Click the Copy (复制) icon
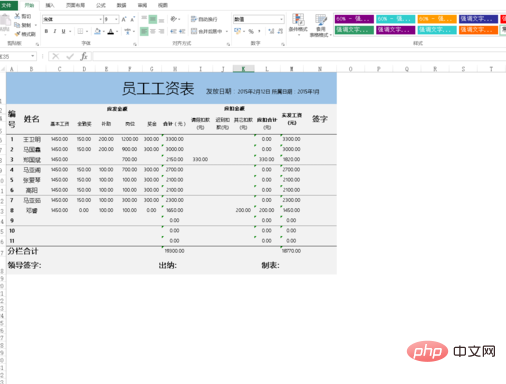 tap(17, 25)
